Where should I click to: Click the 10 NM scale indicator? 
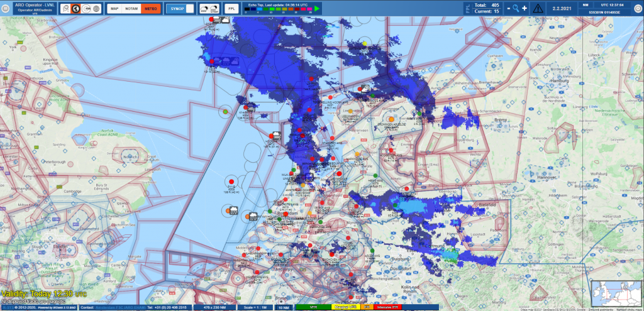click(x=282, y=307)
